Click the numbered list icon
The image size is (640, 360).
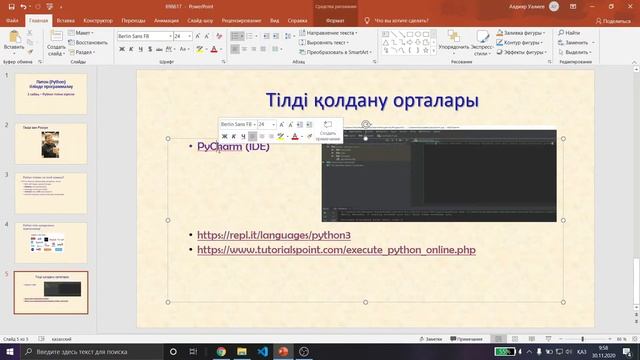tap(249, 36)
